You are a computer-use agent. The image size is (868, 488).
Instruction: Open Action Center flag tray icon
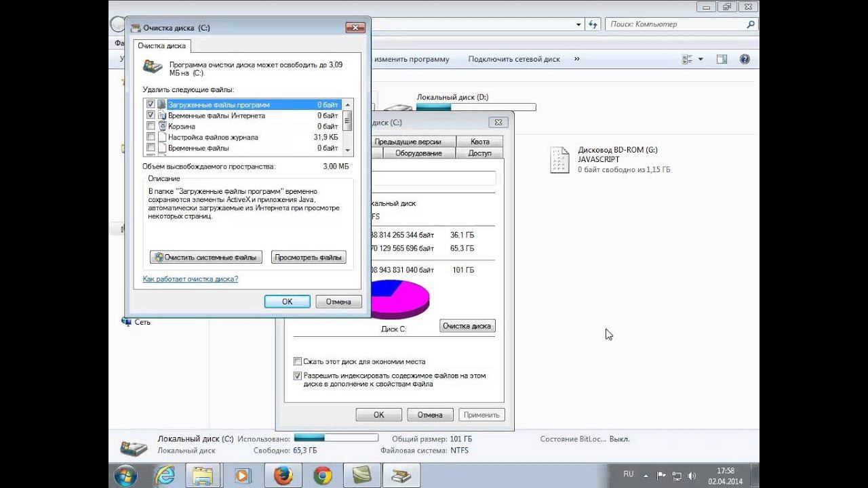662,476
